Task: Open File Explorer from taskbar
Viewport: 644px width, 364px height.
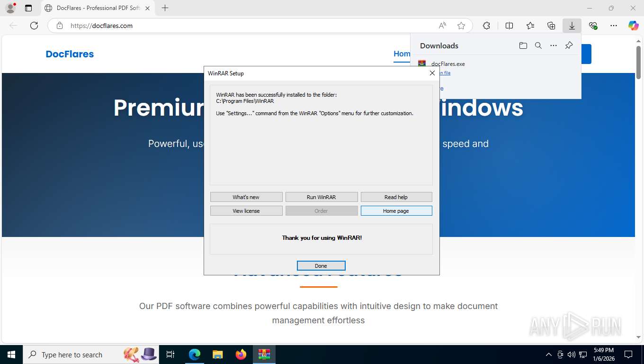Action: (x=218, y=355)
